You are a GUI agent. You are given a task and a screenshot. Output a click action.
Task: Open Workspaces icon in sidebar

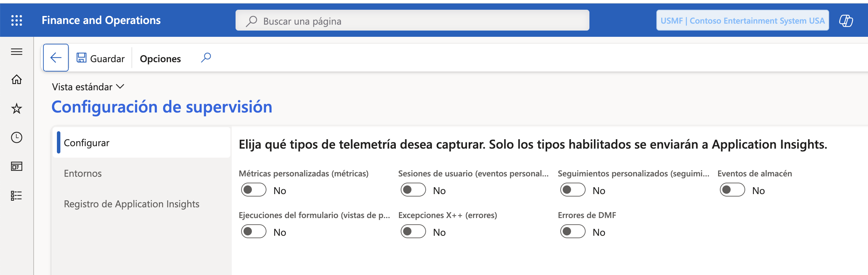[17, 166]
